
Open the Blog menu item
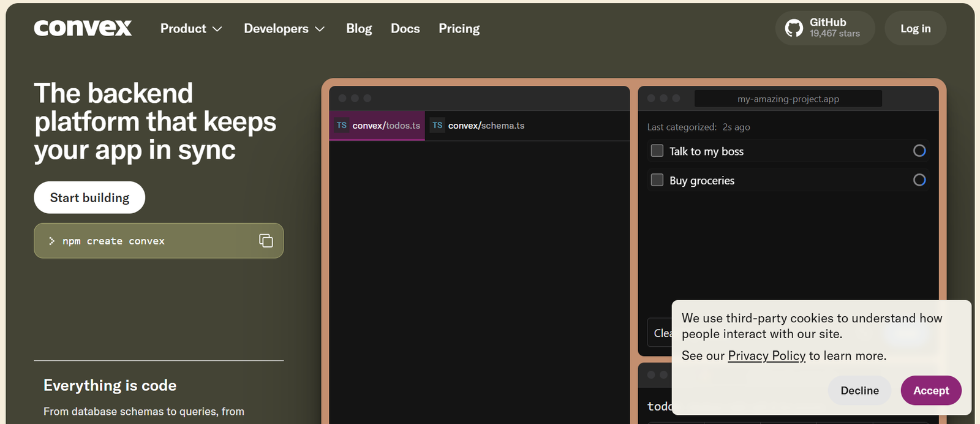(359, 29)
